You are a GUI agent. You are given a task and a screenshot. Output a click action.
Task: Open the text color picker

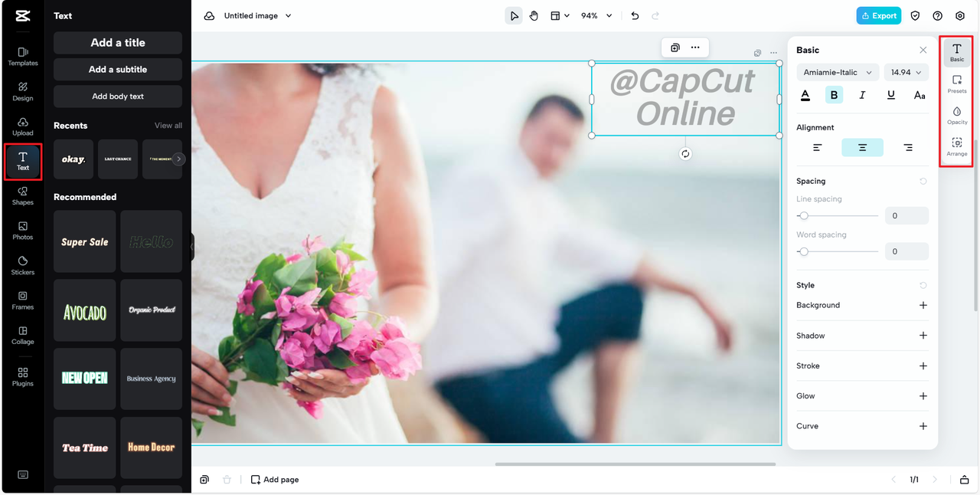click(x=805, y=95)
